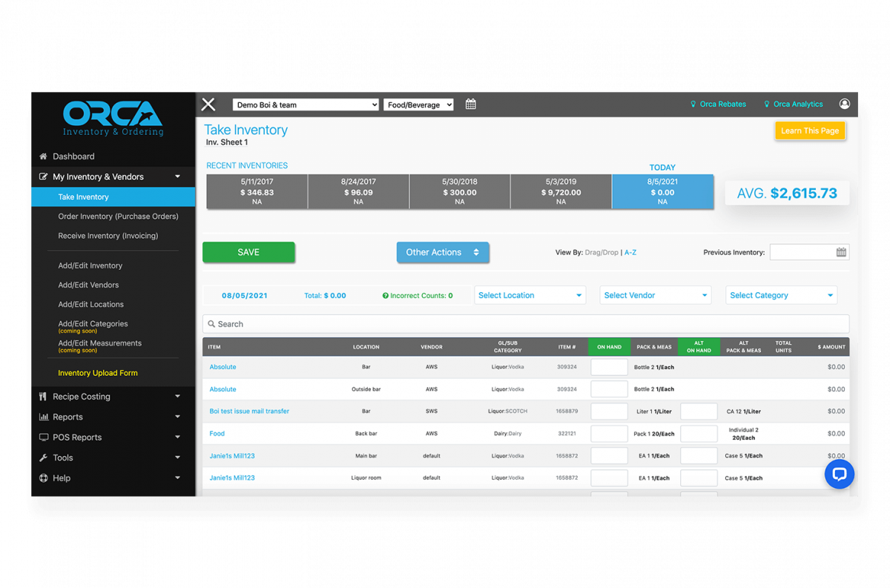Select the highlighted 8/5/2021 inventory card
The height and width of the screenshot is (588, 890).
(x=662, y=191)
